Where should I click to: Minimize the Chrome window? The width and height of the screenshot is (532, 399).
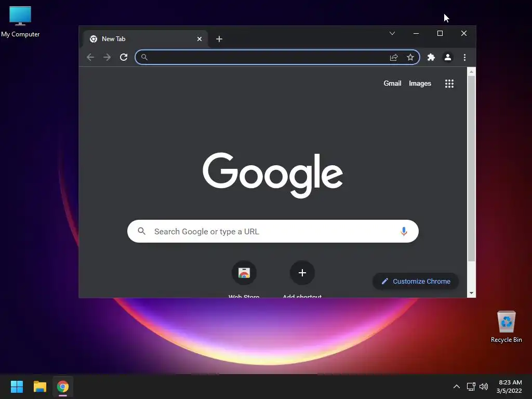click(416, 33)
